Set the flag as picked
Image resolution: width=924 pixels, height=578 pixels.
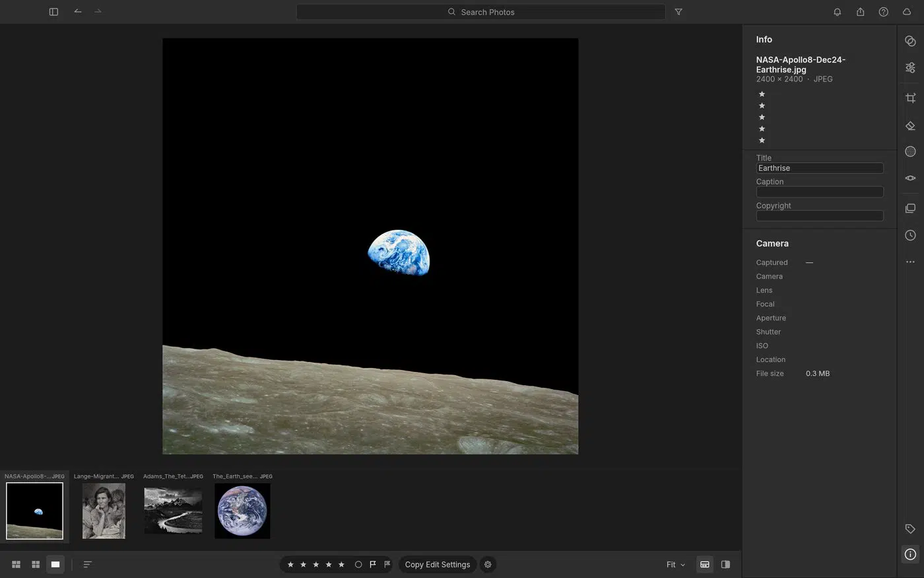pos(373,564)
